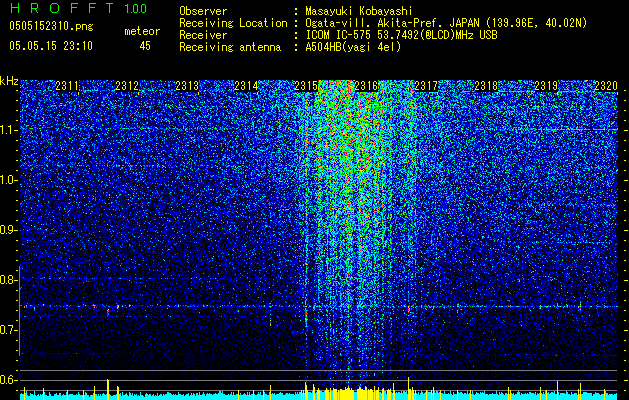Image resolution: width=629 pixels, height=400 pixels.
Task: Click the 2320 time marker
Action: pos(606,86)
